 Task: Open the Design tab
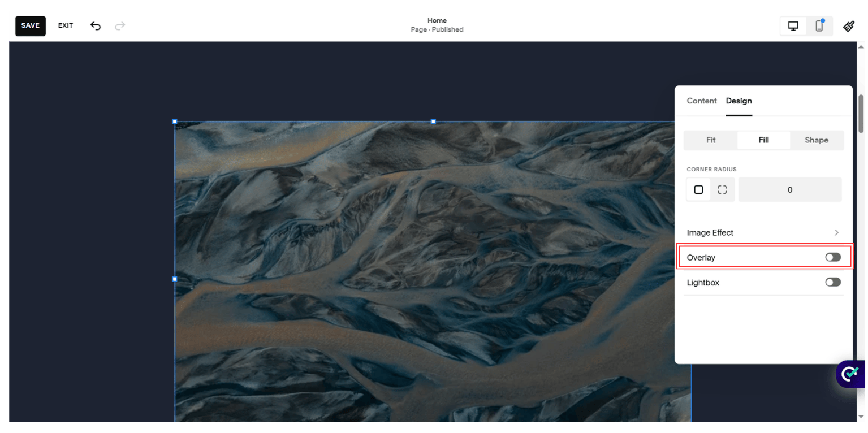(x=739, y=101)
